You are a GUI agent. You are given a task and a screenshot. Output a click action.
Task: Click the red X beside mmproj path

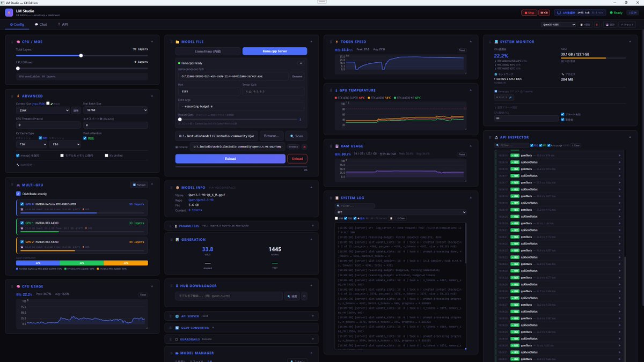tap(304, 147)
